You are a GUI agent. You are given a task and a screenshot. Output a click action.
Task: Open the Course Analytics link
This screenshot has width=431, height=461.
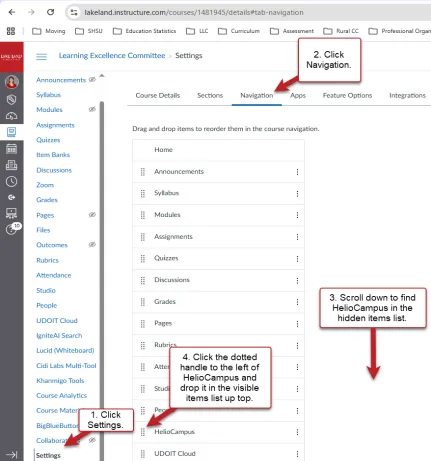tap(61, 396)
